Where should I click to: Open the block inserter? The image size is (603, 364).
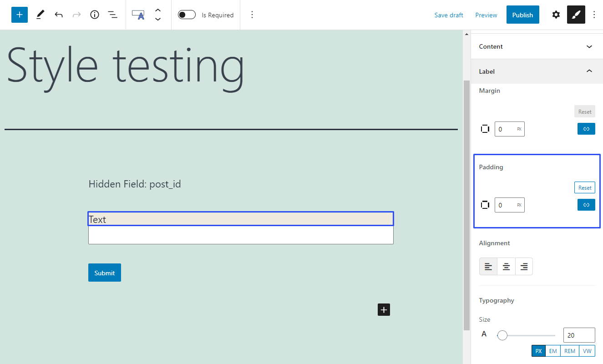point(19,15)
